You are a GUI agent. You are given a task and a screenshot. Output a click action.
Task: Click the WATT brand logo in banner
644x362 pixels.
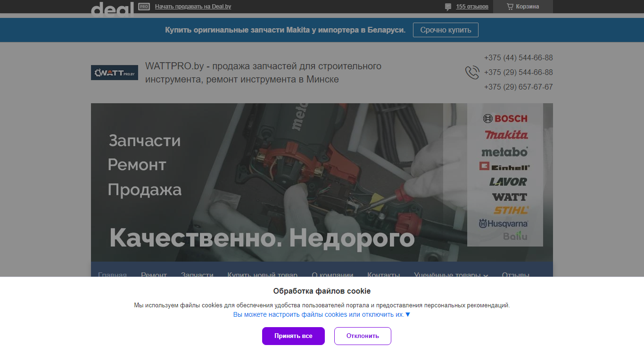point(510,197)
